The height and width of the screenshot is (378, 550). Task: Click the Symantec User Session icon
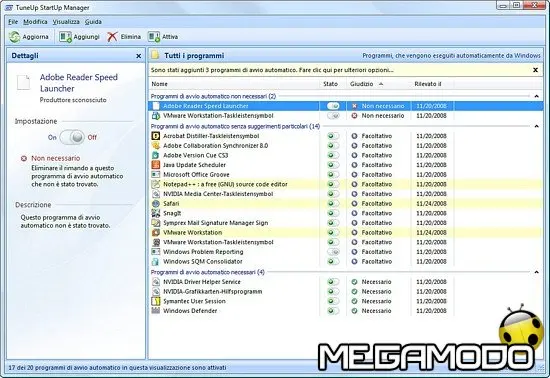point(156,301)
